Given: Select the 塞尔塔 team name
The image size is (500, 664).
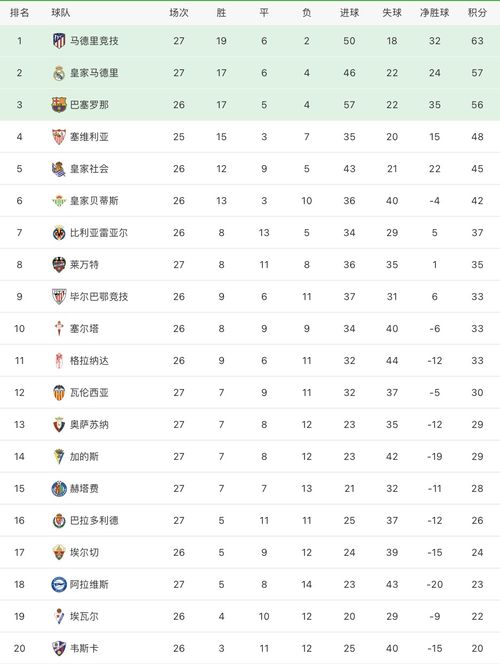Looking at the screenshot, I should pos(84,329).
